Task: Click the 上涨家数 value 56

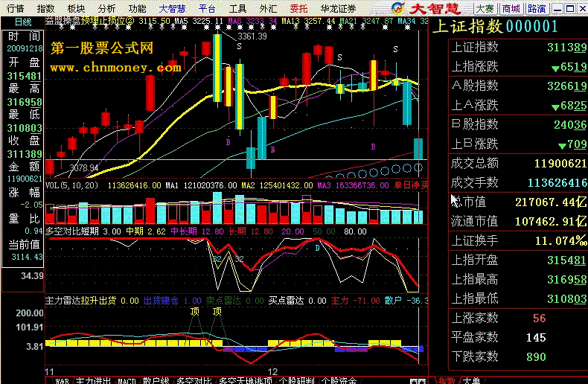Action: point(540,319)
